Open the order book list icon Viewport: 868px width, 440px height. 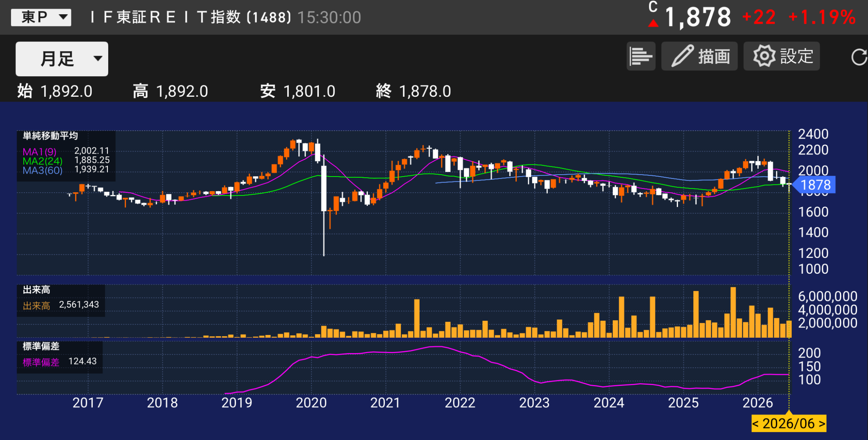pyautogui.click(x=641, y=56)
